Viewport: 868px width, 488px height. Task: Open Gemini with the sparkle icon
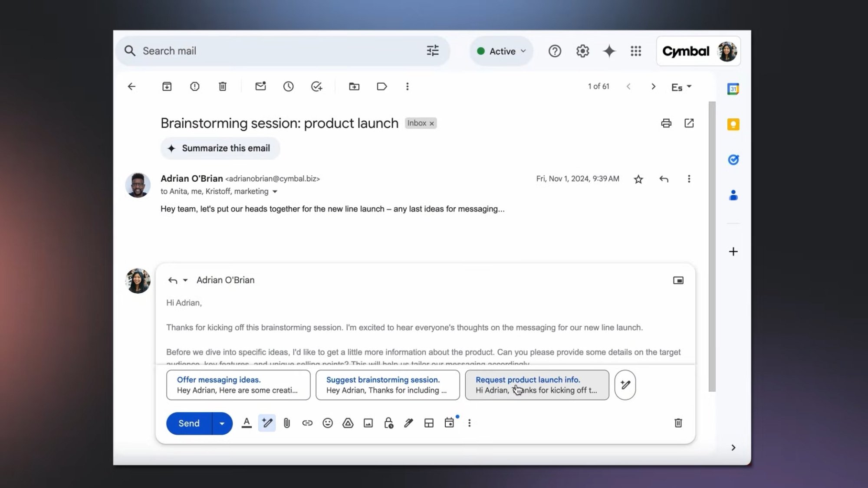coord(609,51)
